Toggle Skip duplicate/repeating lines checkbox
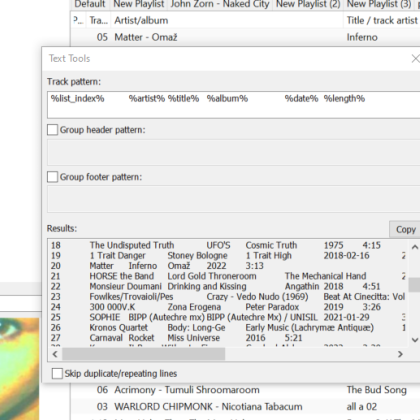The height and width of the screenshot is (420, 420). [x=57, y=373]
